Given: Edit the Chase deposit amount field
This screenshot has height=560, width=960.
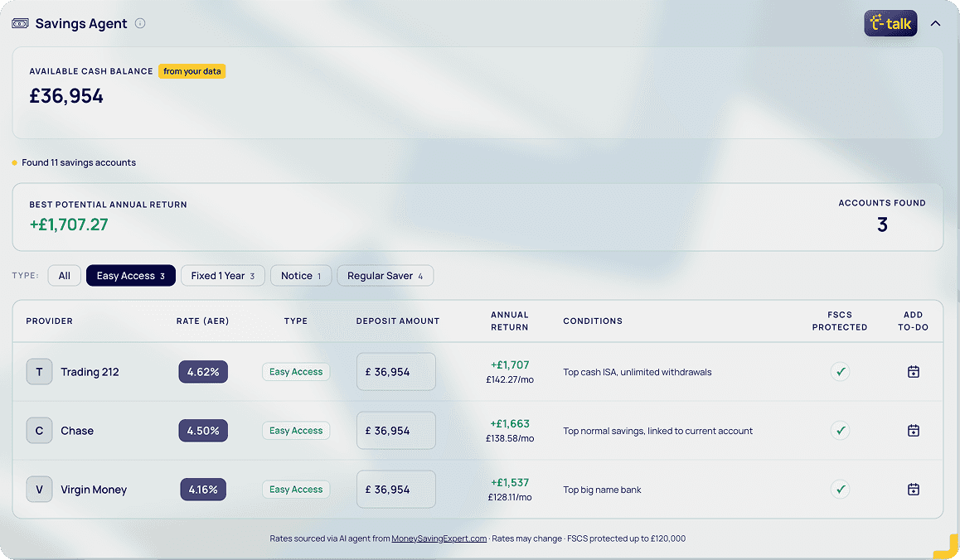Looking at the screenshot, I should pyautogui.click(x=396, y=430).
